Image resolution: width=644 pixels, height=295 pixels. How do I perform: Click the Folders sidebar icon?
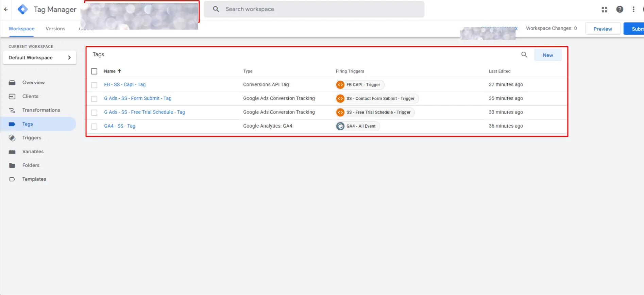click(12, 165)
